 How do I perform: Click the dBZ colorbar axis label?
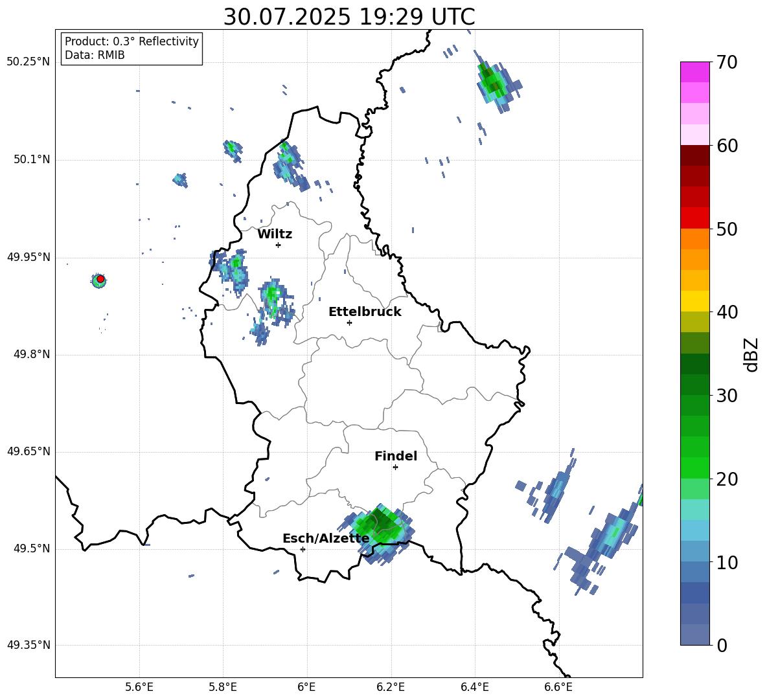(x=751, y=354)
